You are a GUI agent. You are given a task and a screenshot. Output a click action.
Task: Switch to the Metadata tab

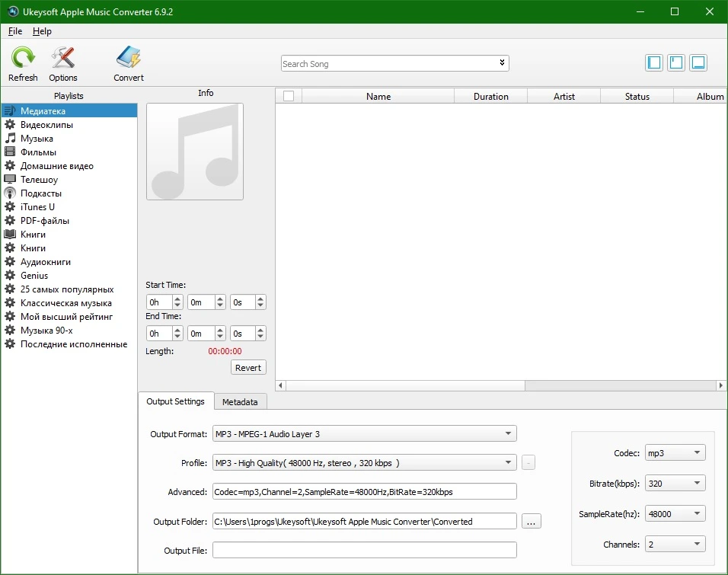pyautogui.click(x=240, y=402)
